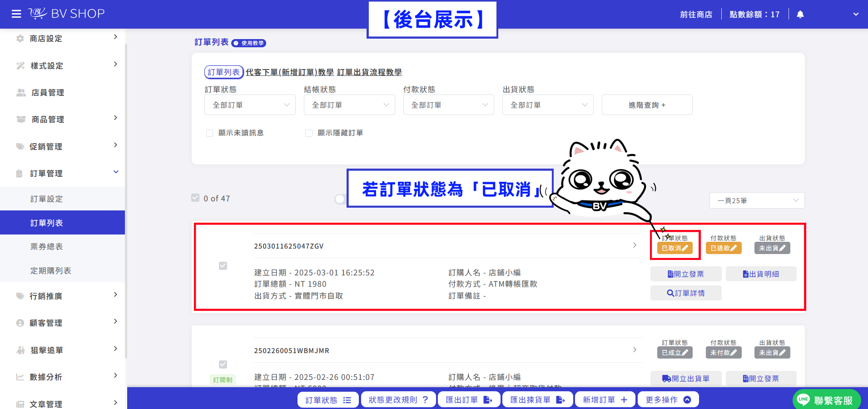Click the 行銷推廣 tag icon
Screen dimensions: 868x409
[20, 296]
